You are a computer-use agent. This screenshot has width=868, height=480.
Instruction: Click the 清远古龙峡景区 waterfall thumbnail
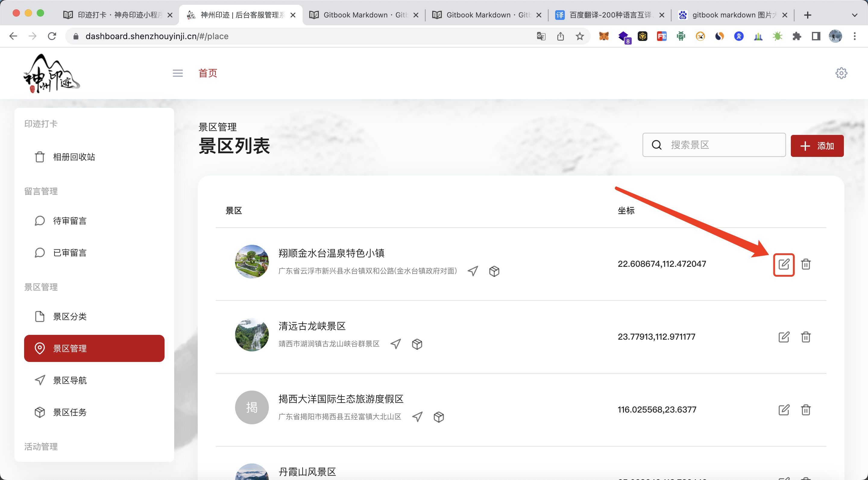252,334
